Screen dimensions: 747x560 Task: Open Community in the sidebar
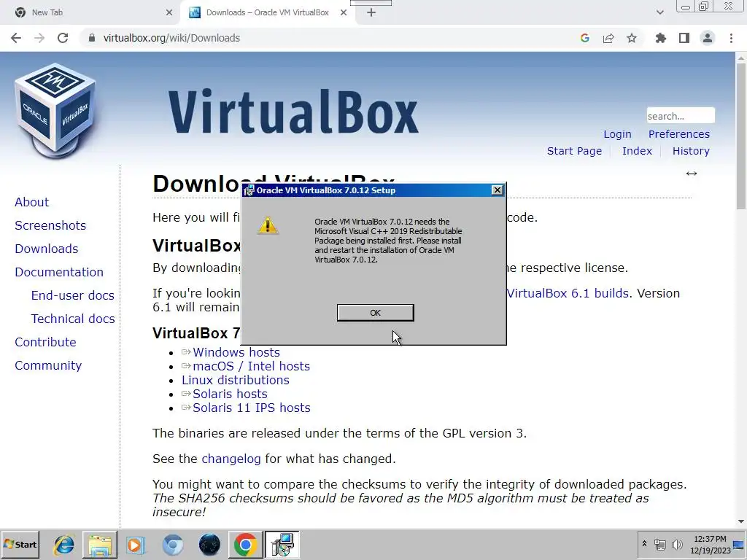click(x=48, y=365)
